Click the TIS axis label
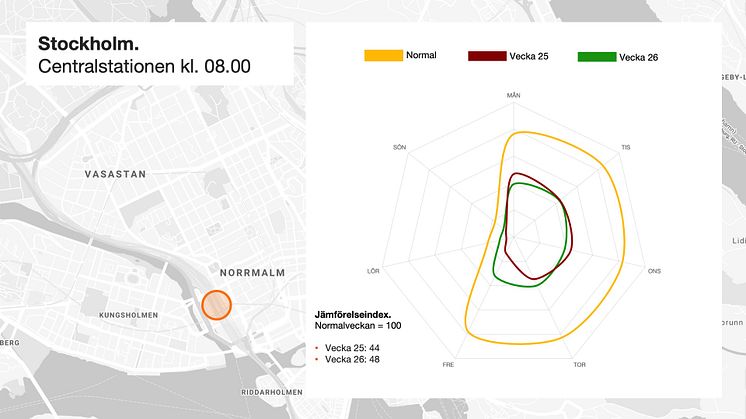The image size is (746, 419). (626, 147)
